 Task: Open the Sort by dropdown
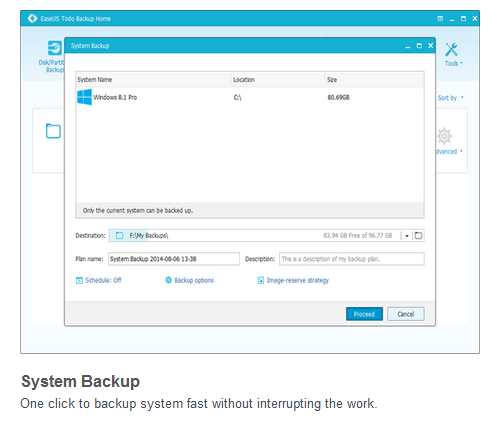[x=450, y=98]
